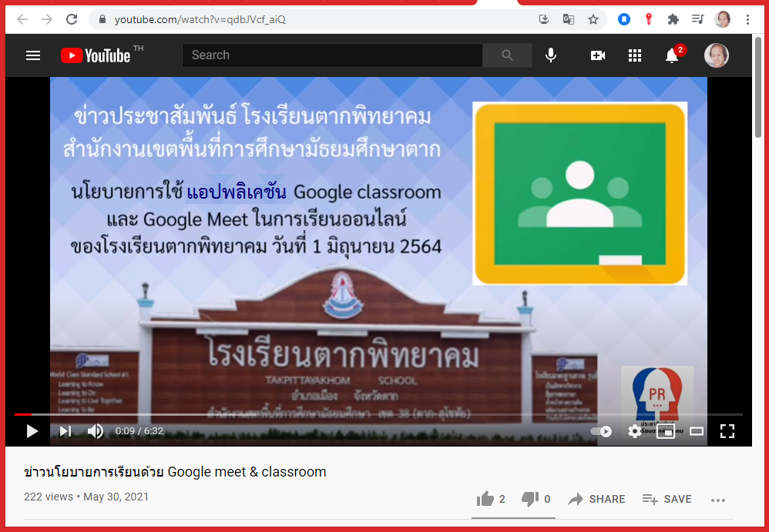Open the Create video menu
Viewport: 769px width, 532px height.
pyautogui.click(x=597, y=55)
